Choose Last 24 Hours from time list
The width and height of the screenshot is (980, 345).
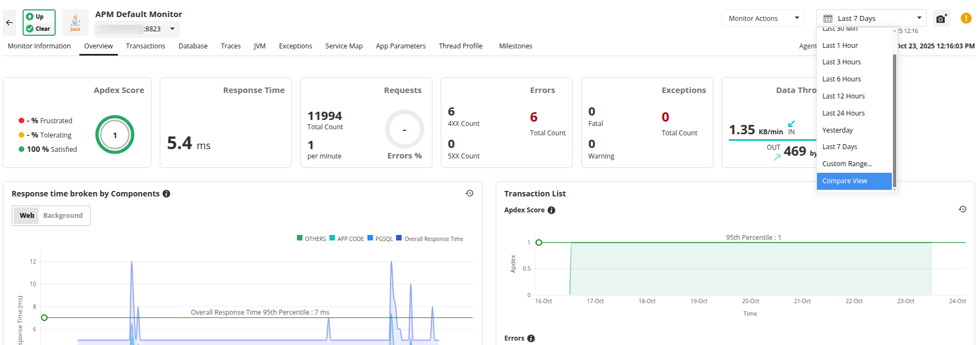click(854, 113)
